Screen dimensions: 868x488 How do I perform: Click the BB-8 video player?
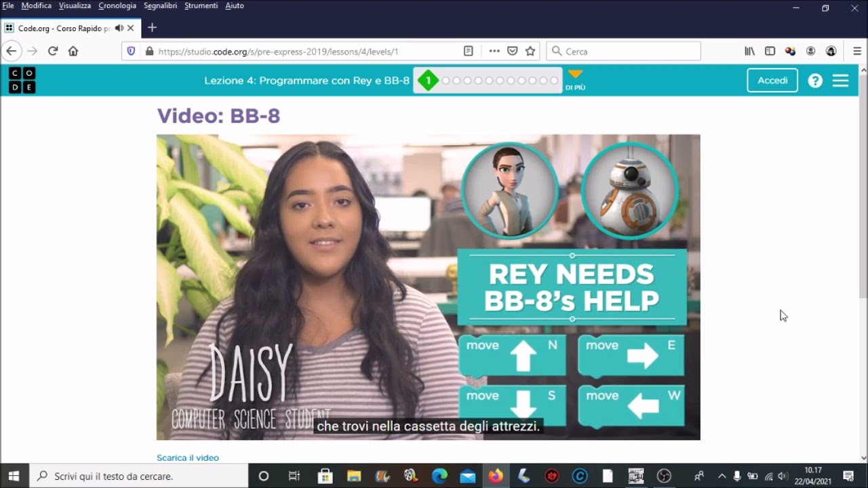(x=428, y=287)
